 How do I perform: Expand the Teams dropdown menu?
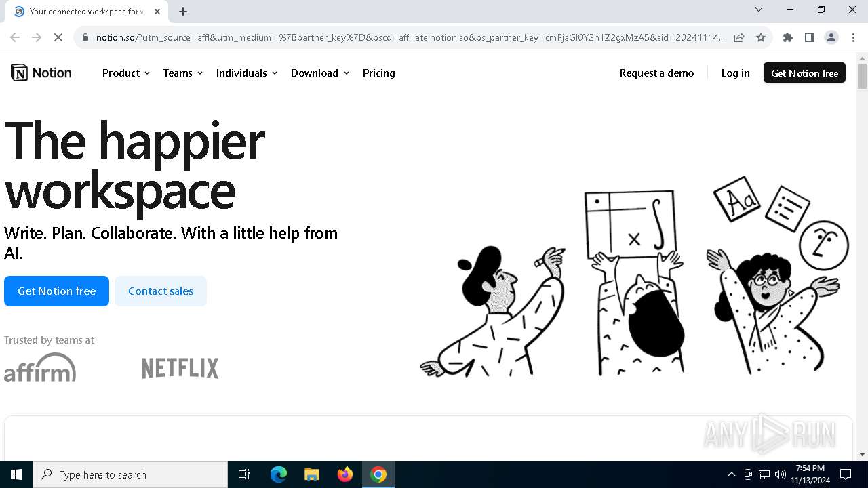183,73
